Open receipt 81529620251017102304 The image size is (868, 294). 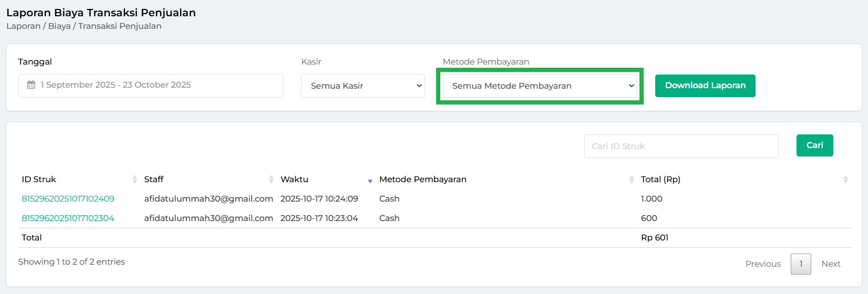(68, 218)
